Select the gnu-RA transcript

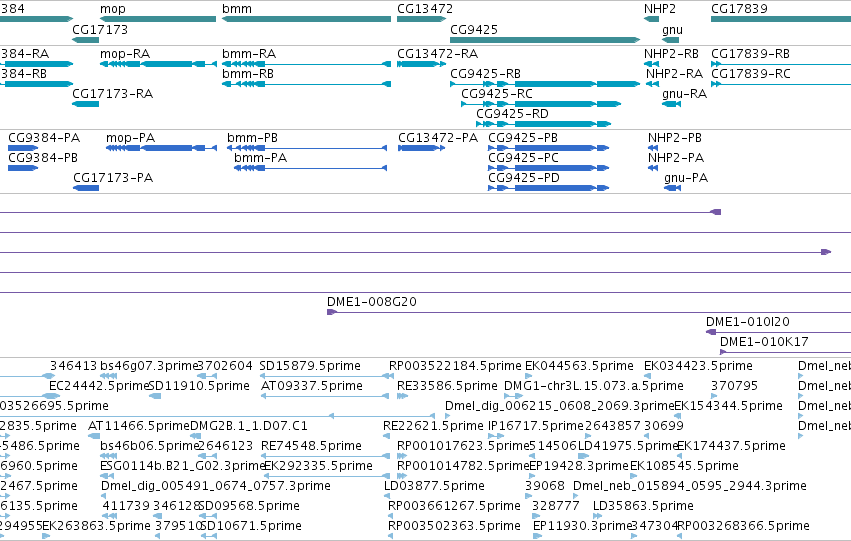(x=671, y=104)
